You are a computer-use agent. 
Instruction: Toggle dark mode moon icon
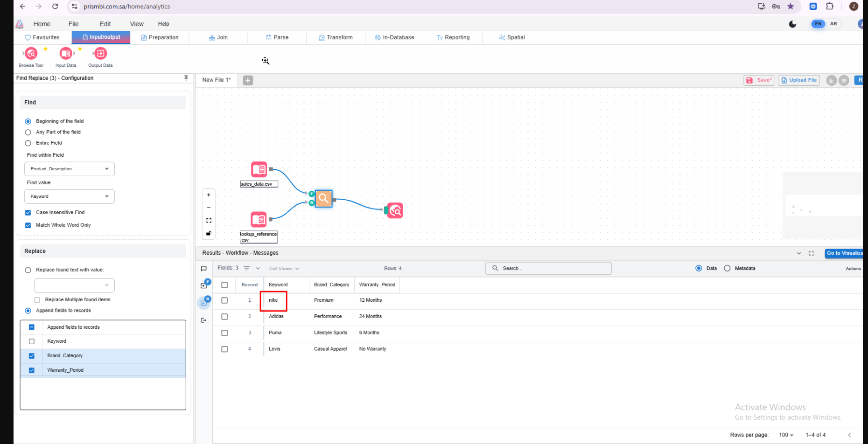pos(792,24)
